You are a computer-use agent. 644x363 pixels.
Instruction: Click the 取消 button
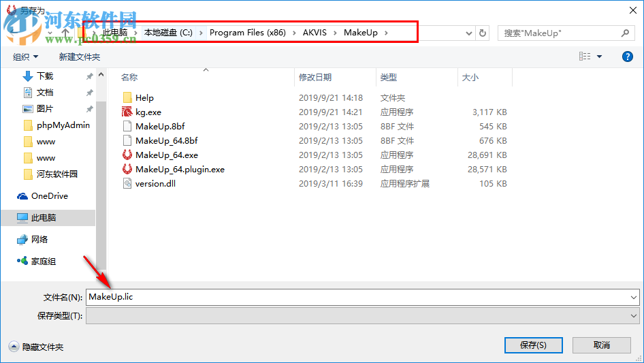(602, 345)
